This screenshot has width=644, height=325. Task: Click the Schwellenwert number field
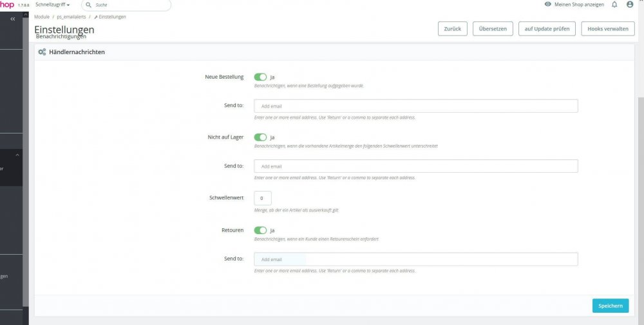pyautogui.click(x=263, y=198)
